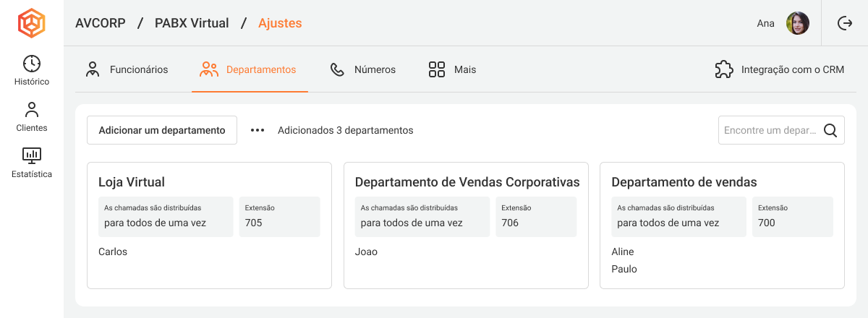Open Histórico clock icon in sidebar
This screenshot has width=868, height=318.
tap(32, 64)
